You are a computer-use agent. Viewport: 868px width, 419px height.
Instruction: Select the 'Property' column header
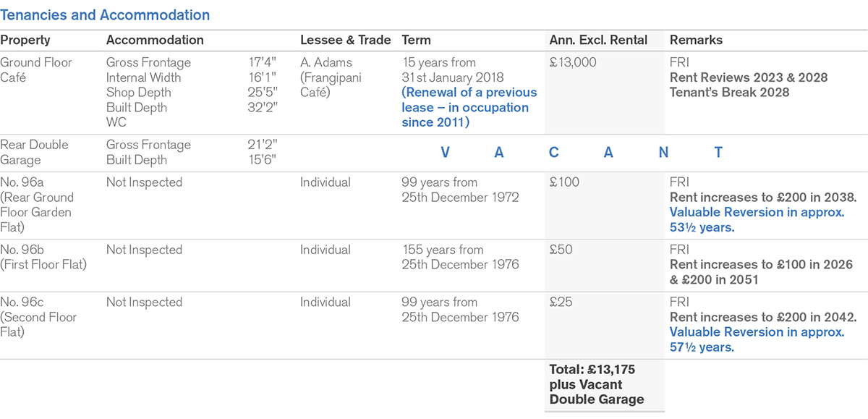[25, 41]
